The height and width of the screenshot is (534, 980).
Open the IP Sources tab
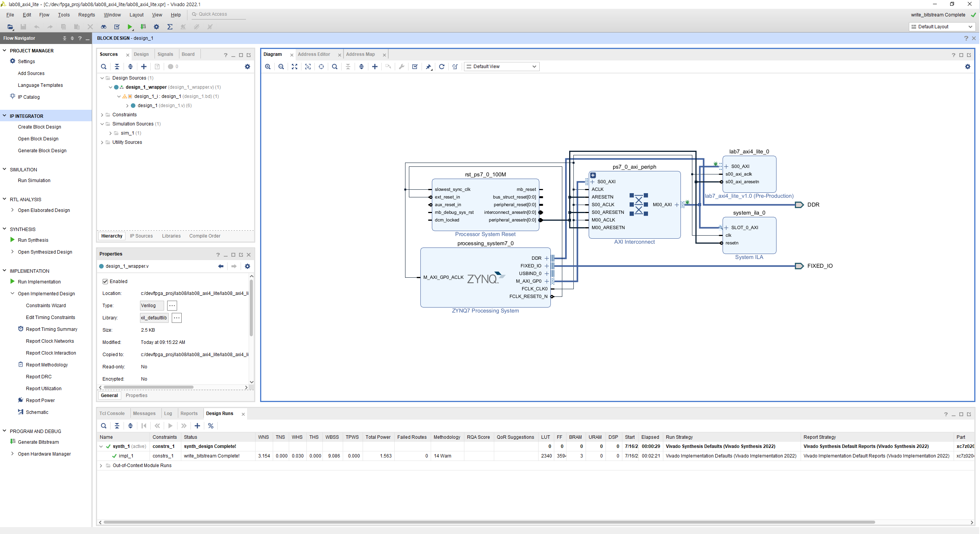[141, 236]
